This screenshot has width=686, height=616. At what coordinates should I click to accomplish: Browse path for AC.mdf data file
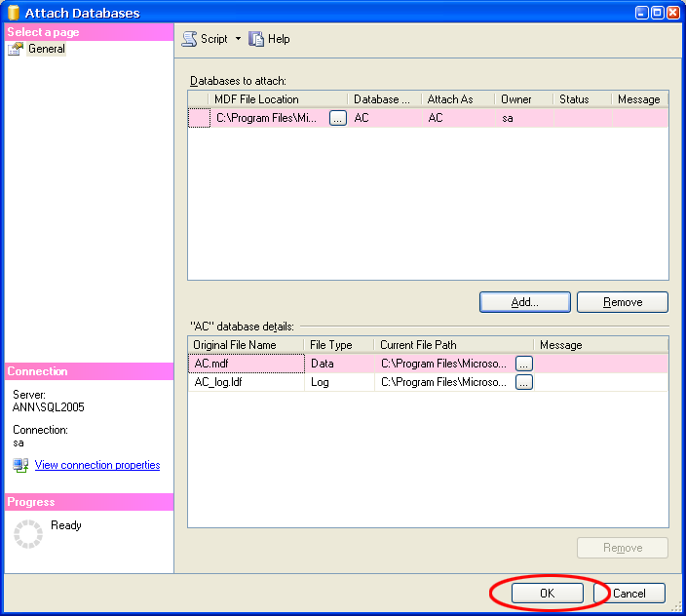524,363
